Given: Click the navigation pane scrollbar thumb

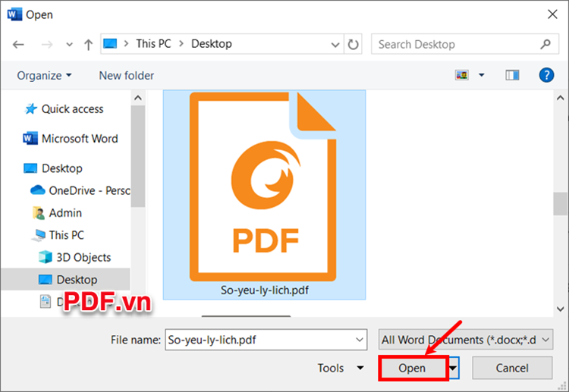Looking at the screenshot, I should coord(137,156).
